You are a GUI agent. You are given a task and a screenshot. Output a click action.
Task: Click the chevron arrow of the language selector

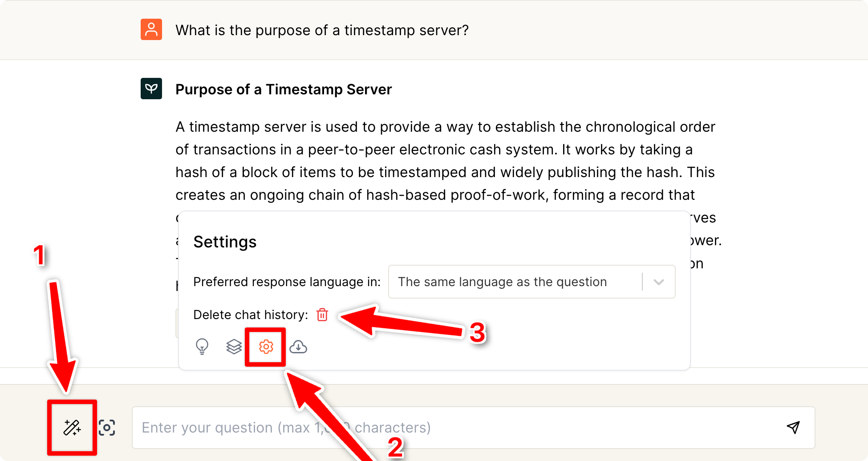click(x=659, y=282)
